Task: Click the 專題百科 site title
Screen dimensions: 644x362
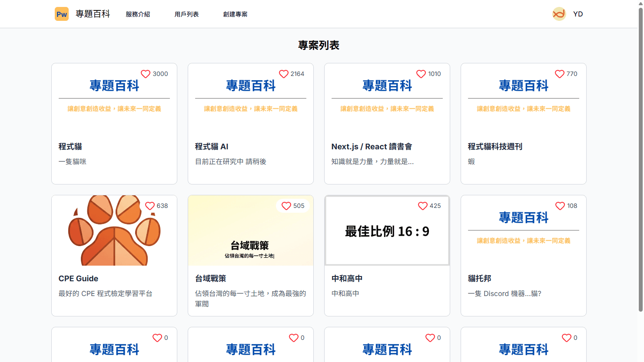Action: pos(93,14)
